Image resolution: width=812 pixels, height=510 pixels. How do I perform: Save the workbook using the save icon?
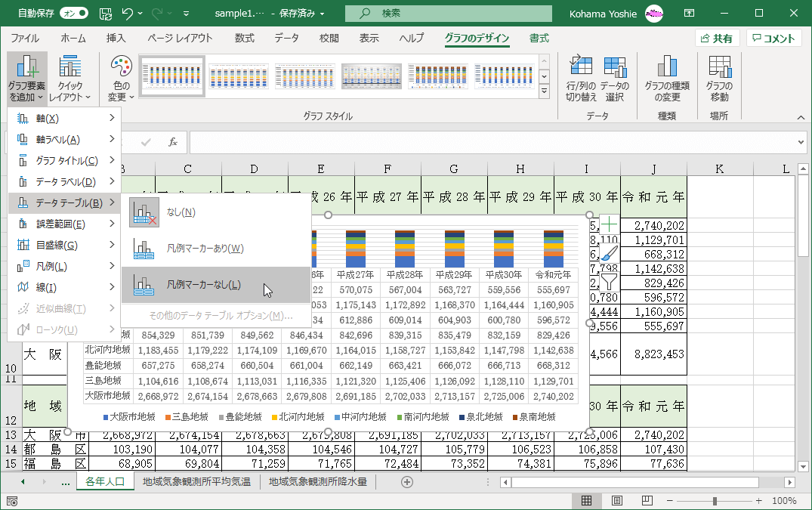click(x=107, y=14)
